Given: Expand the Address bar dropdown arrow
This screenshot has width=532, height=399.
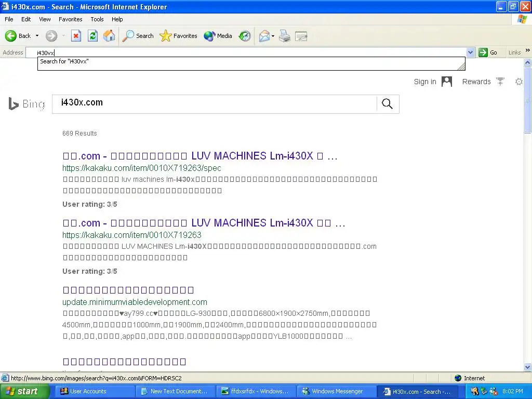Looking at the screenshot, I should [x=470, y=52].
